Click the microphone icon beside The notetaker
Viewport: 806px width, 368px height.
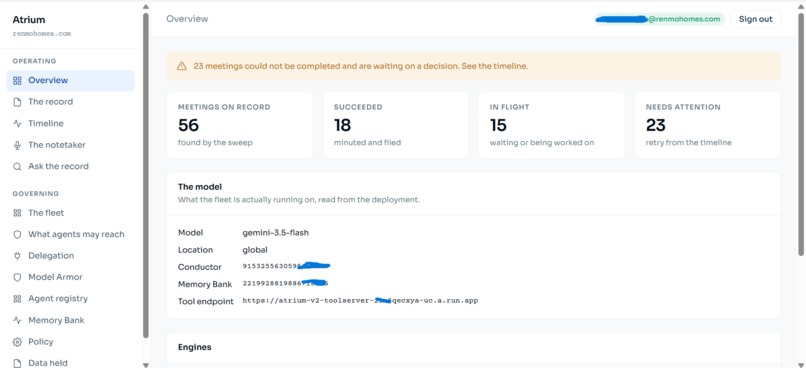click(x=17, y=145)
